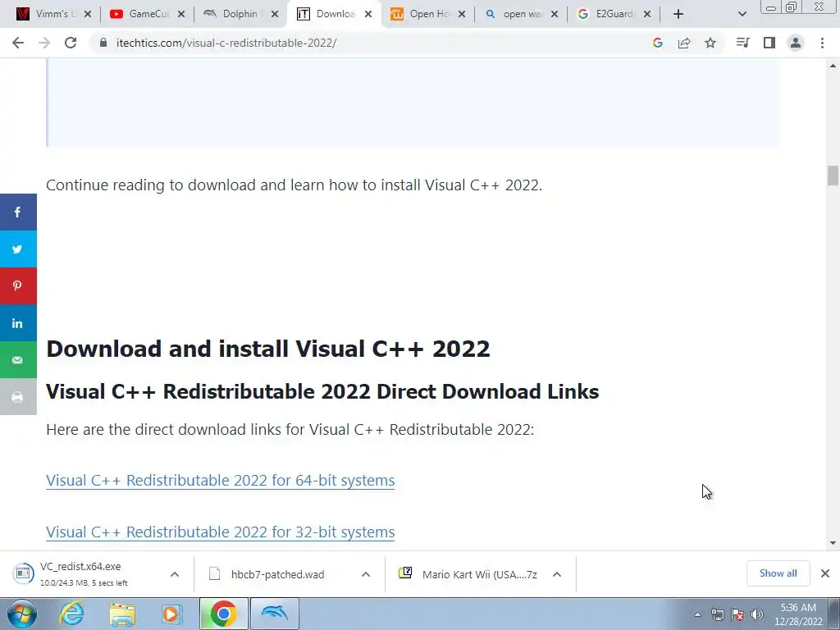Show hidden system tray icons

[x=697, y=614]
